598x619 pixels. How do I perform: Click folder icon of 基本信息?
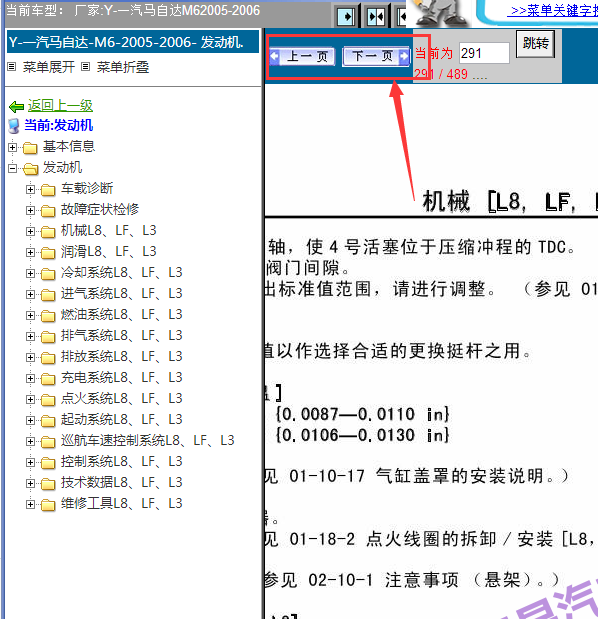point(30,148)
